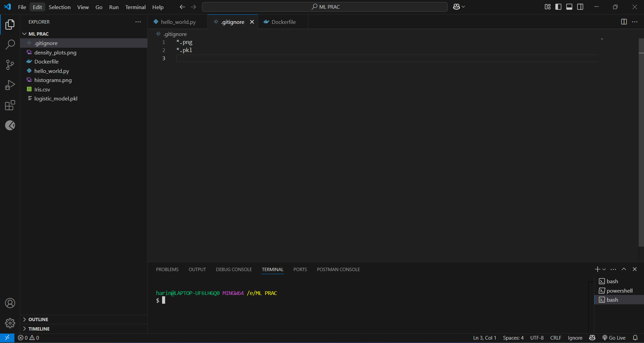Open the Edit menu
The width and height of the screenshot is (644, 343).
[x=37, y=7]
